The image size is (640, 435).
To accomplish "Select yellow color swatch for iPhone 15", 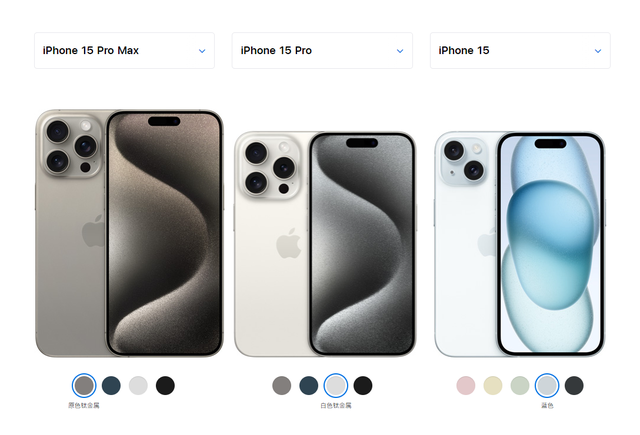I will tap(493, 386).
